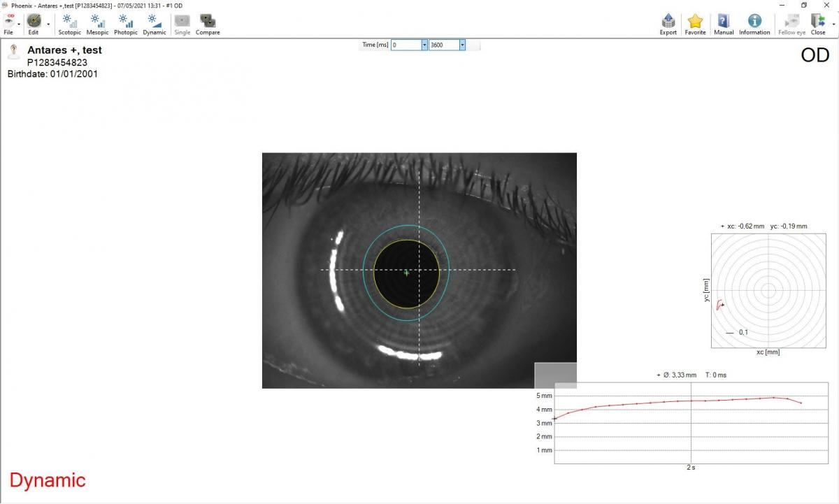
Task: Open the start time dropdown showing 0
Action: point(424,45)
